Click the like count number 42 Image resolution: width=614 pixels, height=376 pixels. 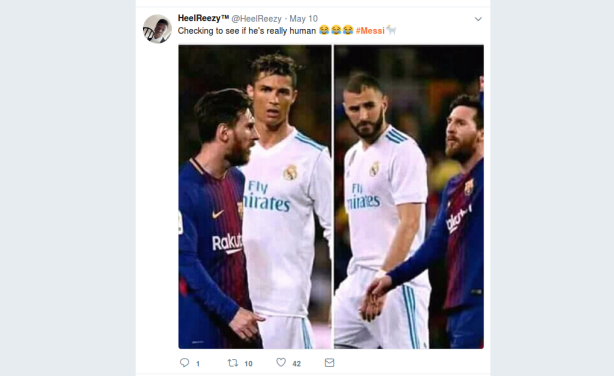click(296, 364)
